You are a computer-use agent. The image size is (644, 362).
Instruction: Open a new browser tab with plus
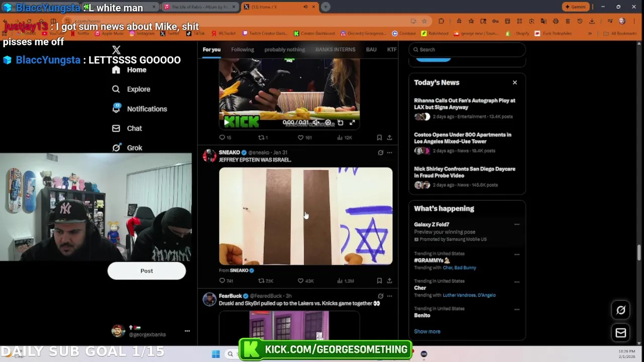coord(326,7)
